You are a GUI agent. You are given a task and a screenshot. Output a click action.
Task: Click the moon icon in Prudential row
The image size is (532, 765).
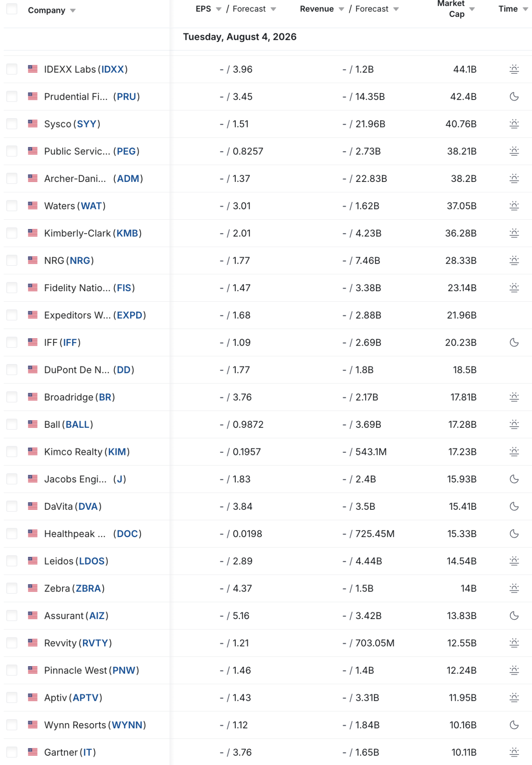click(x=514, y=97)
